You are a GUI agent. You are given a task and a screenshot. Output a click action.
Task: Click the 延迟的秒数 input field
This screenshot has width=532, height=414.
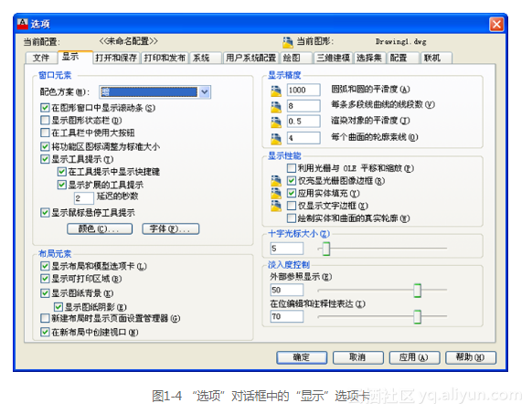[83, 198]
